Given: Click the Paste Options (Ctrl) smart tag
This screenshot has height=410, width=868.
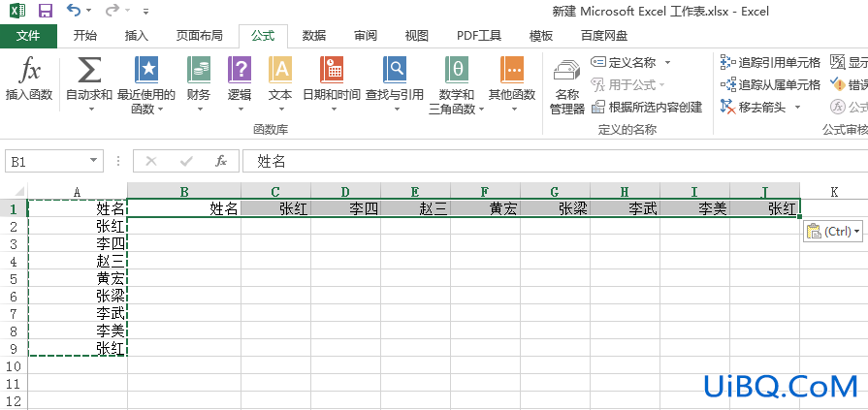Looking at the screenshot, I should pyautogui.click(x=832, y=232).
